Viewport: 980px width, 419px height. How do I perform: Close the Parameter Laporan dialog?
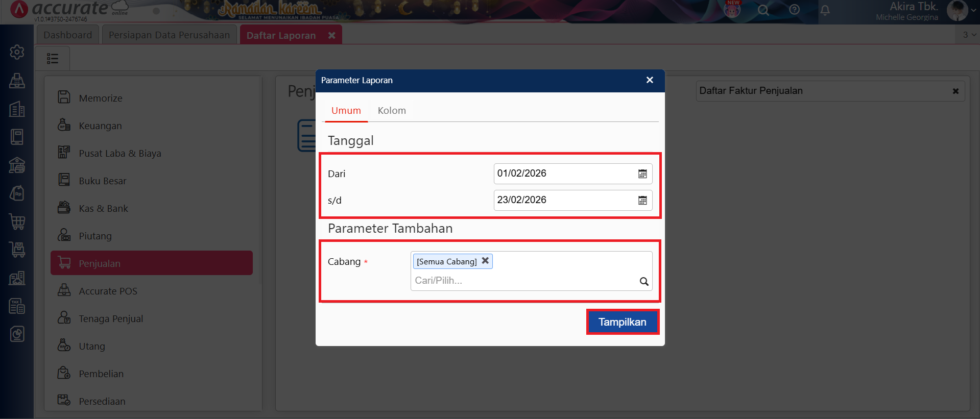point(650,80)
